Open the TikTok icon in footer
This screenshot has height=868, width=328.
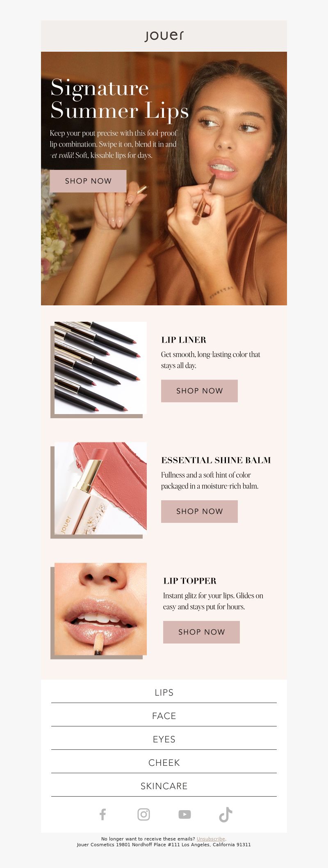(x=225, y=815)
